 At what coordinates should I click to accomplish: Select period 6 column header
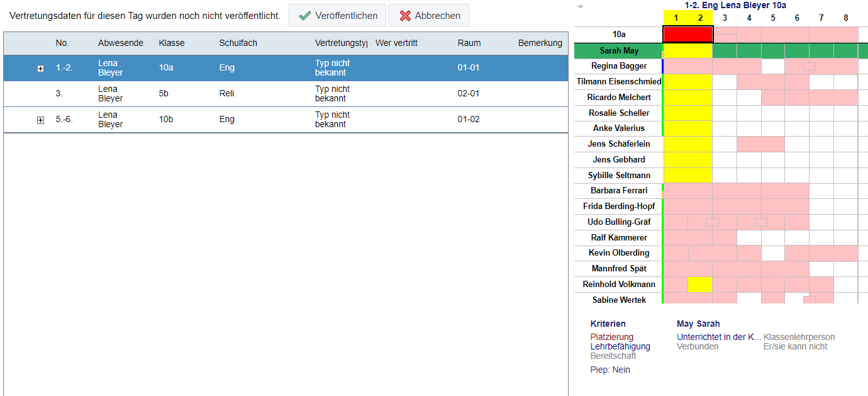797,18
